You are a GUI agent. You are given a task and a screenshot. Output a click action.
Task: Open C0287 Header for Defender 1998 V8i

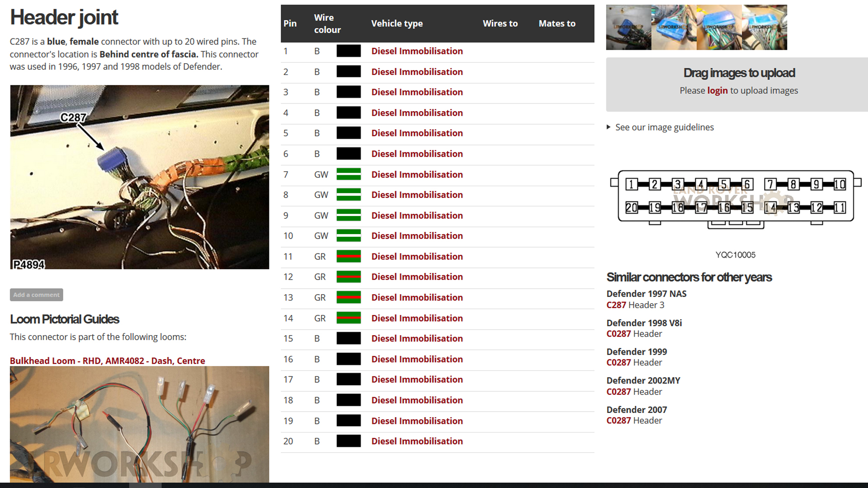[x=618, y=334]
